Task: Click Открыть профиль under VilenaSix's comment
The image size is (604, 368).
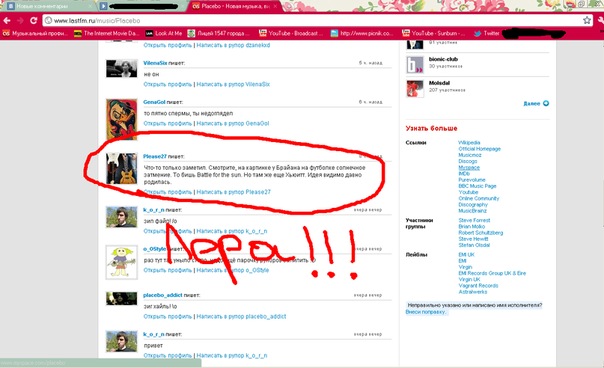Action: [168, 84]
